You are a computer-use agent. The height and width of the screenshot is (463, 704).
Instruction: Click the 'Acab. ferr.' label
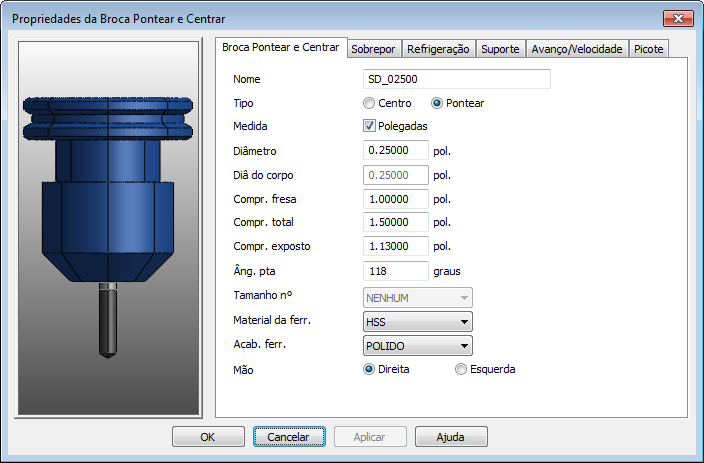coord(260,344)
